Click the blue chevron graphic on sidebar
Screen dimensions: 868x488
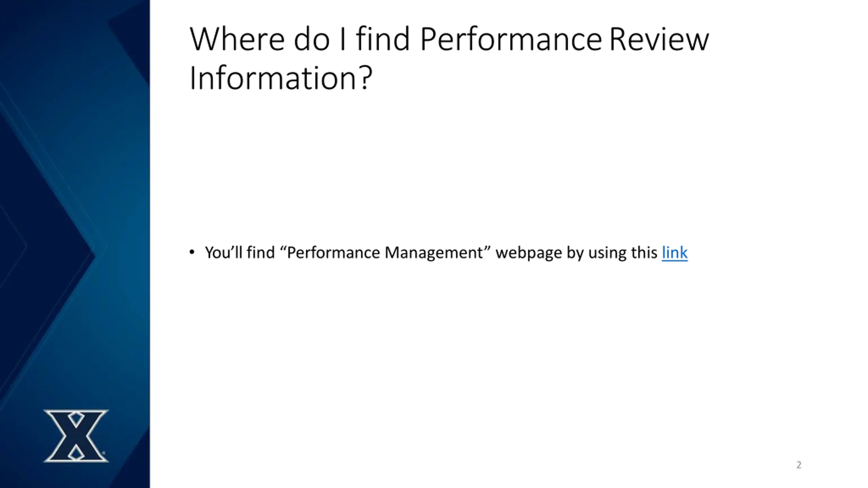pos(54,254)
